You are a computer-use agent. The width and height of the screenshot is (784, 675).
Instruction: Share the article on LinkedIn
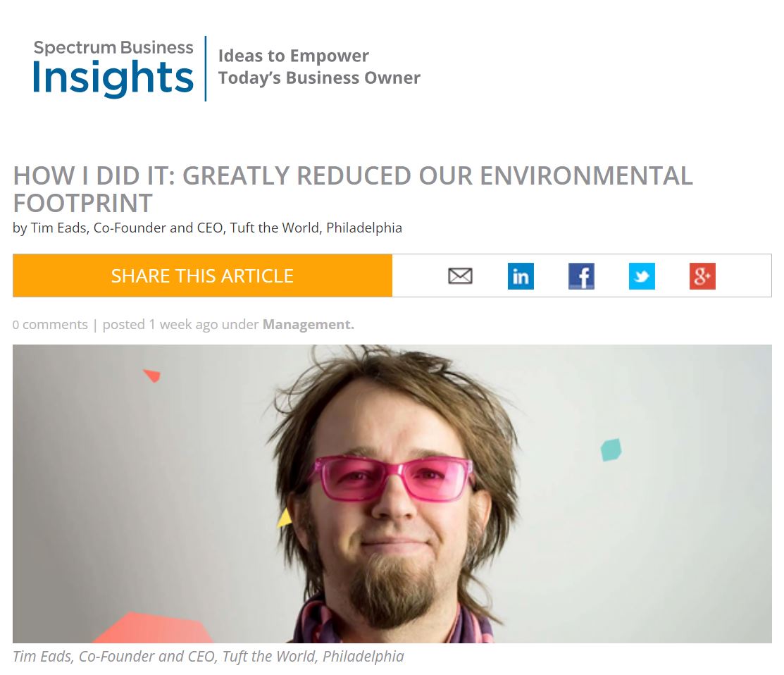521,276
